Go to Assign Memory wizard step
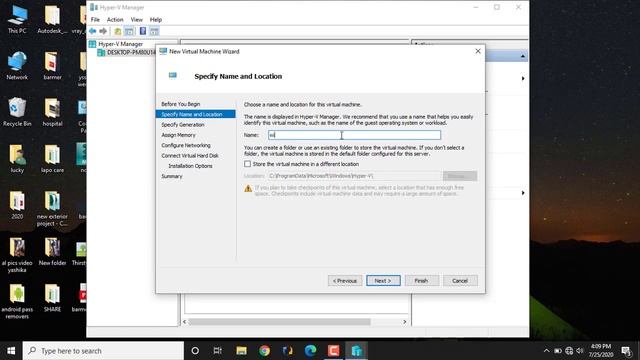This screenshot has width=640, height=360. pos(178,135)
